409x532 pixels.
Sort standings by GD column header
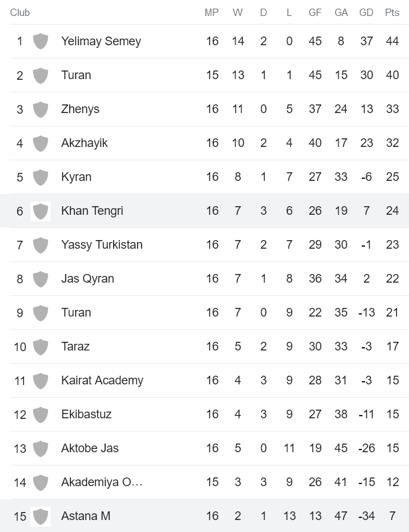point(366,12)
